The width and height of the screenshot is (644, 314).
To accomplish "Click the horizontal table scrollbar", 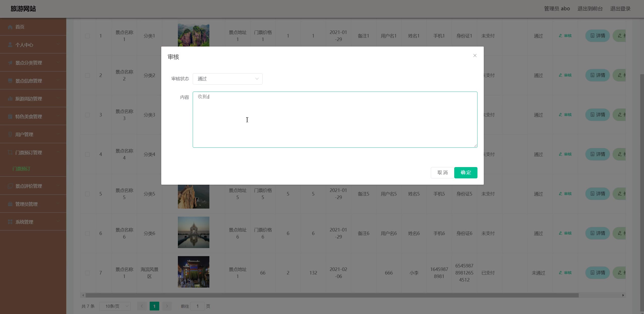I will (332, 295).
